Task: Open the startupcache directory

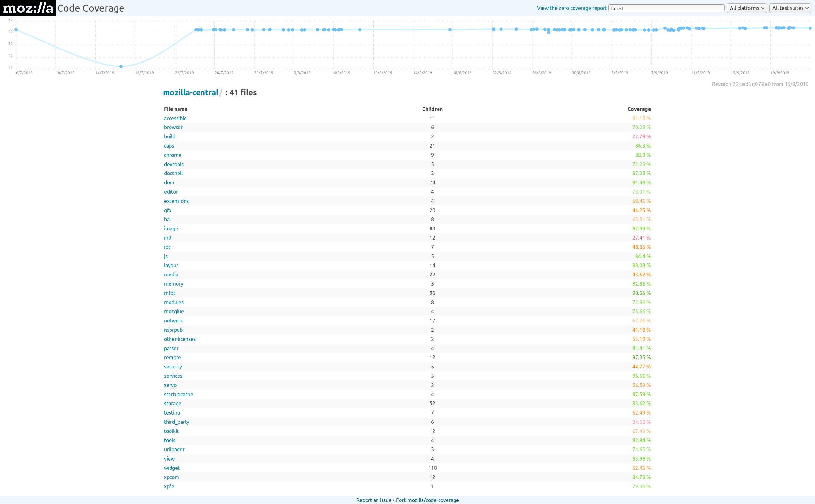Action: click(x=178, y=394)
